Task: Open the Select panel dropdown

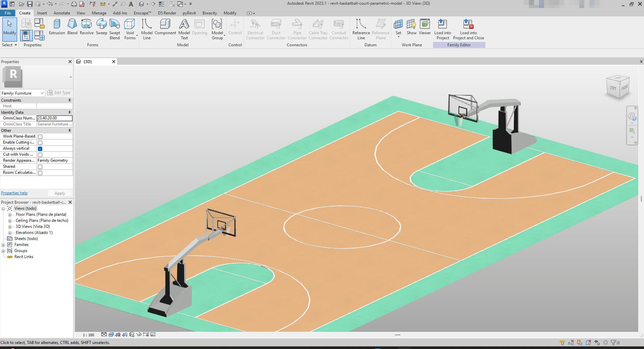Action: tap(9, 45)
